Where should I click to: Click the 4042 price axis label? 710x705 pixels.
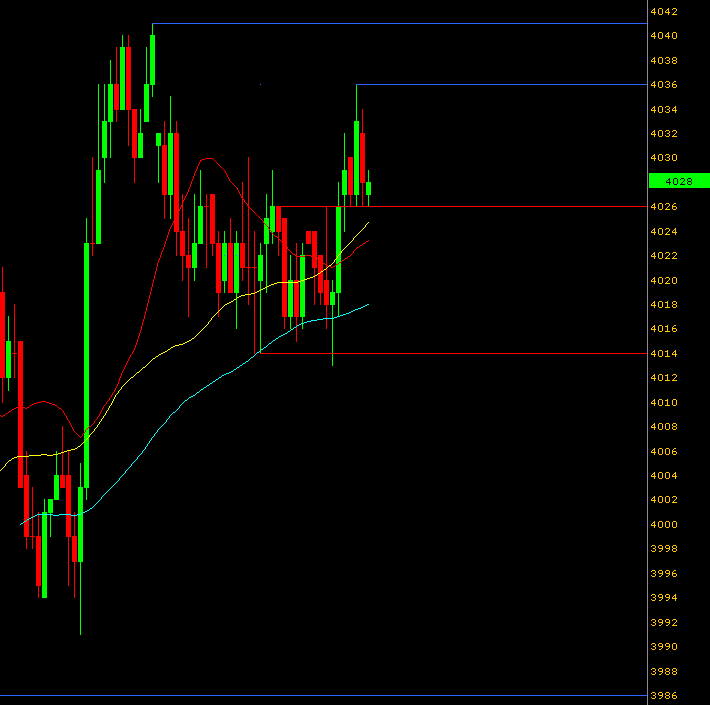coord(664,12)
